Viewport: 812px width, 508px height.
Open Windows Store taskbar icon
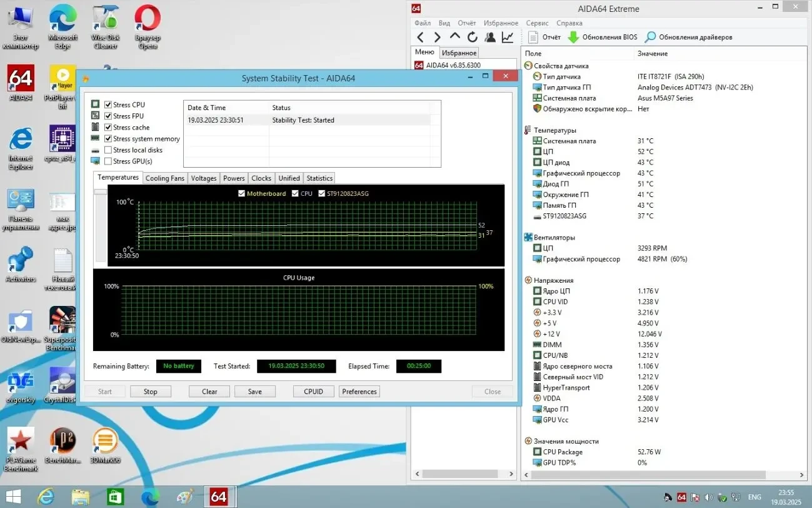pos(116,497)
